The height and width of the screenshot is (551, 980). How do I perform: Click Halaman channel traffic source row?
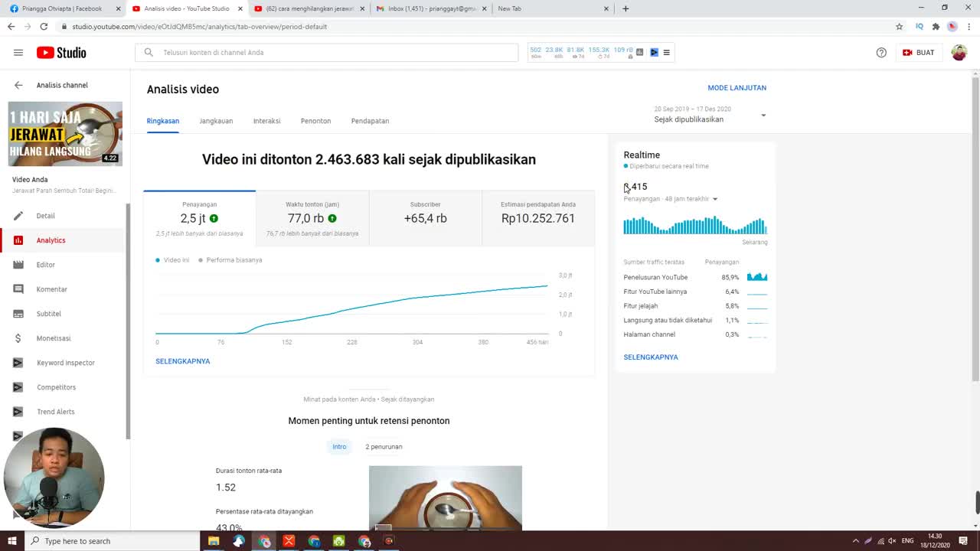(x=695, y=334)
